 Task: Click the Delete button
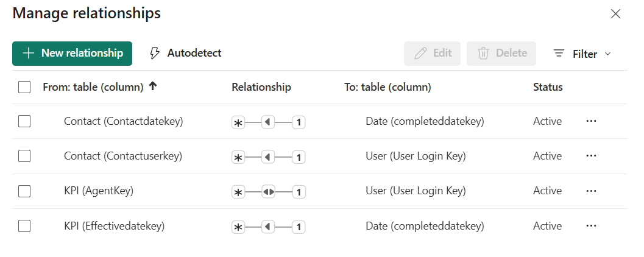click(x=501, y=54)
